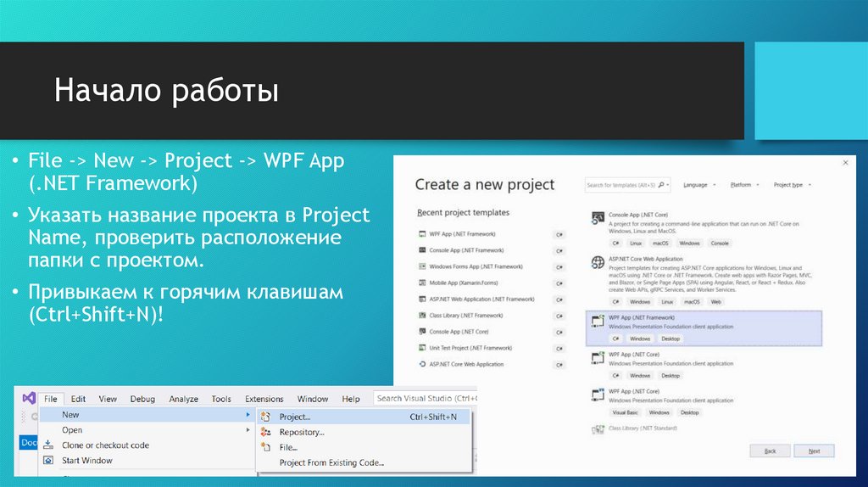The image size is (868, 487).
Task: Click the Search for templates field
Action: pyautogui.click(x=628, y=185)
